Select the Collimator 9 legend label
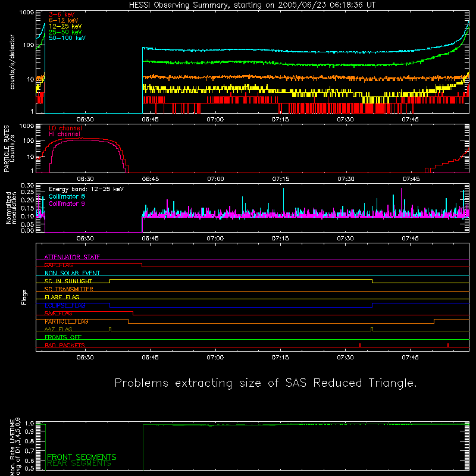Image resolution: width=476 pixels, height=476 pixels. pos(67,203)
